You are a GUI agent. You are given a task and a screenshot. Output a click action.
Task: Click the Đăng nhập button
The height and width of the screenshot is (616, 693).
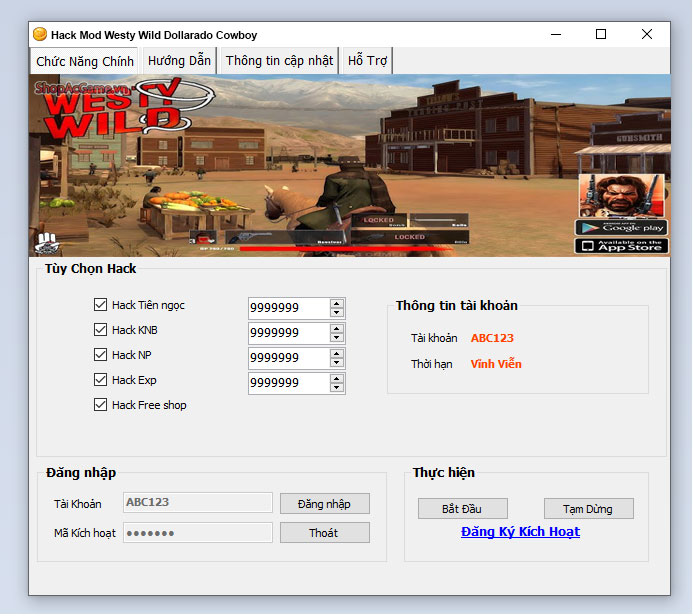click(x=325, y=504)
